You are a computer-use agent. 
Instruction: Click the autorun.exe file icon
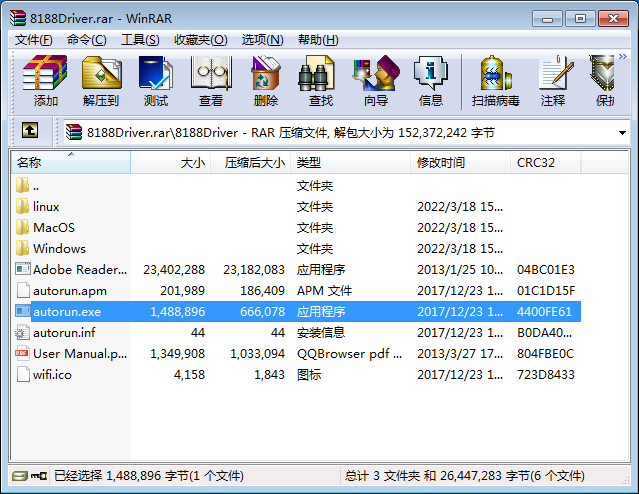tap(22, 311)
